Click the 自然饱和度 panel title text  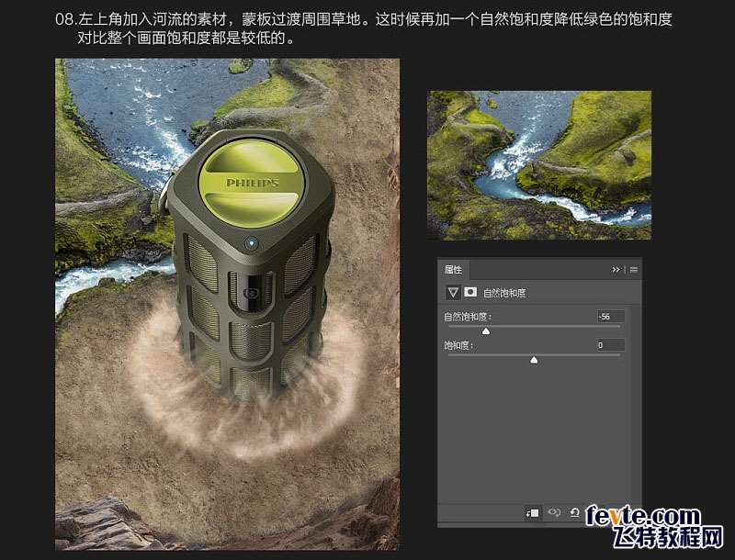[x=504, y=293]
